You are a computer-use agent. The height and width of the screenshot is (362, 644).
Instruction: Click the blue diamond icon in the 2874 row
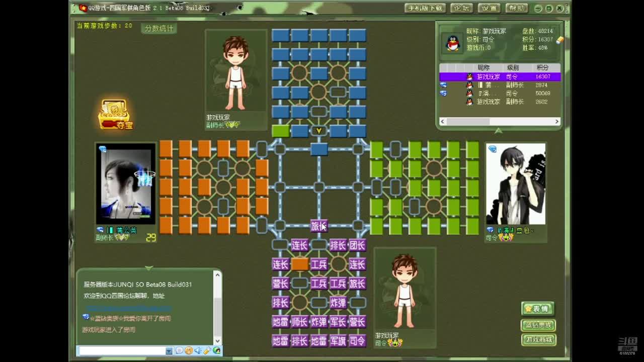coord(443,85)
